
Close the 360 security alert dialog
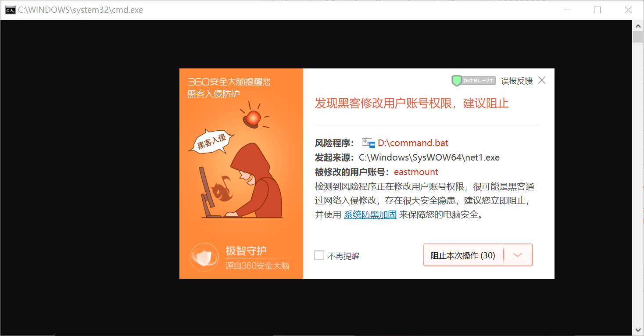(x=542, y=80)
